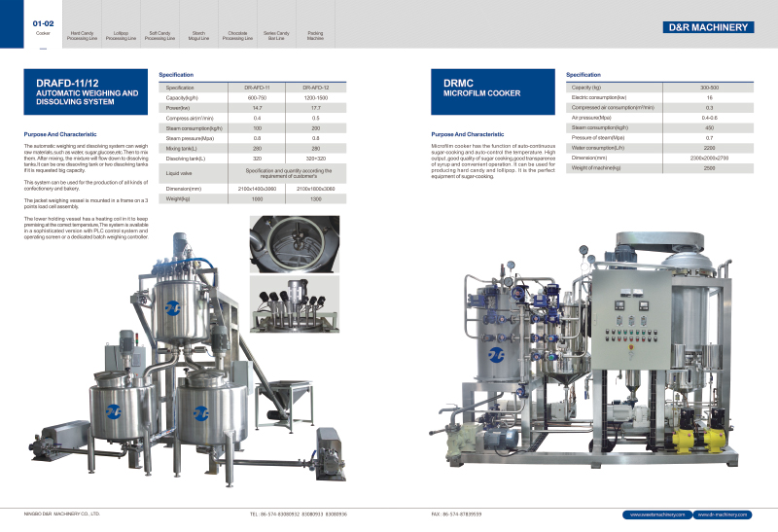Image resolution: width=778 pixels, height=532 pixels.
Task: Click the Dissolving tank(L) row label
Action: click(x=185, y=159)
